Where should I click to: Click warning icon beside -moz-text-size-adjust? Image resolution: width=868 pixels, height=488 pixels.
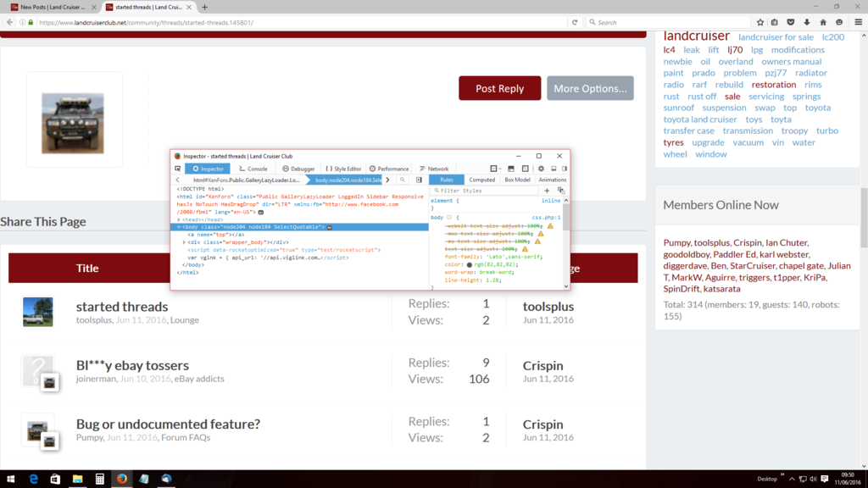pos(541,234)
